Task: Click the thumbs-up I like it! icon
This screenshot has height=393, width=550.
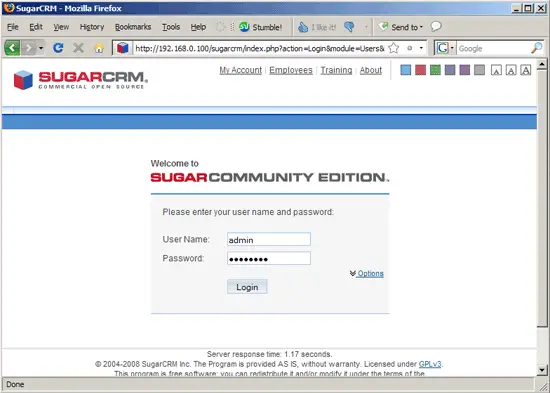Action: pyautogui.click(x=302, y=27)
